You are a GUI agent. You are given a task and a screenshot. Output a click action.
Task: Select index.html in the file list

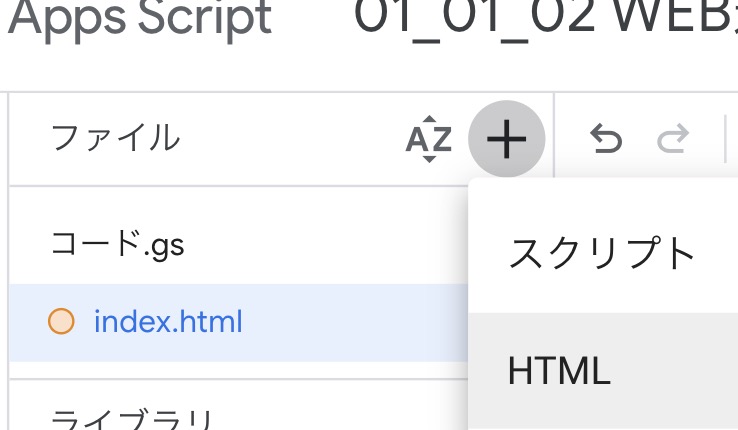[x=168, y=322]
